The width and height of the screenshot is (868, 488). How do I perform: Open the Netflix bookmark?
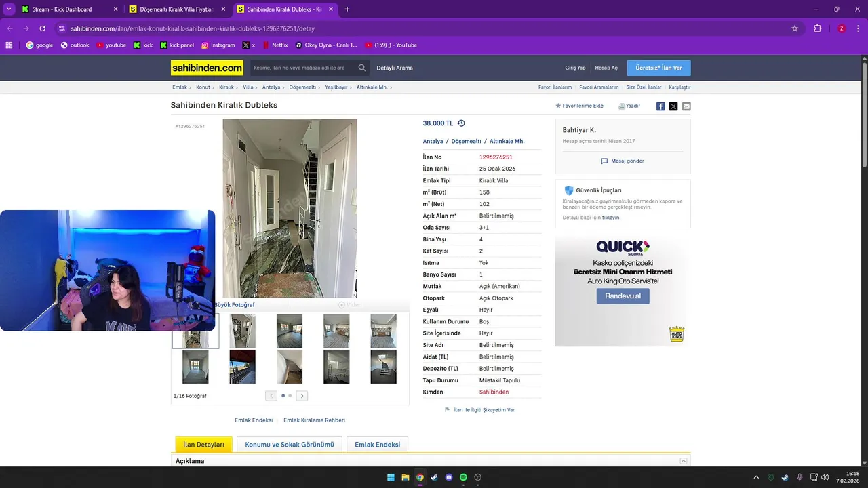click(x=275, y=45)
